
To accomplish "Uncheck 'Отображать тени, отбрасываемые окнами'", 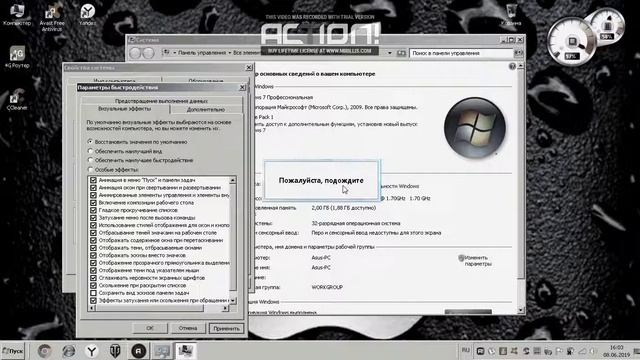I will 93,248.
